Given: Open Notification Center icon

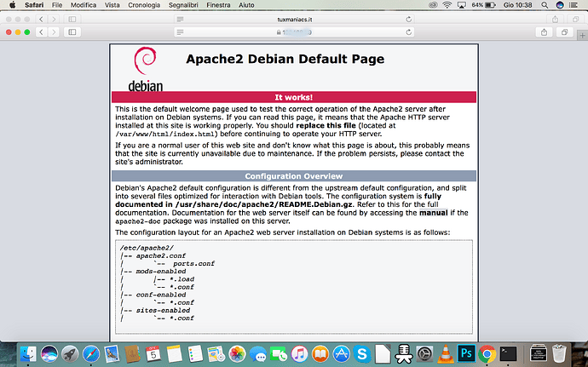Looking at the screenshot, I should click(574, 5).
